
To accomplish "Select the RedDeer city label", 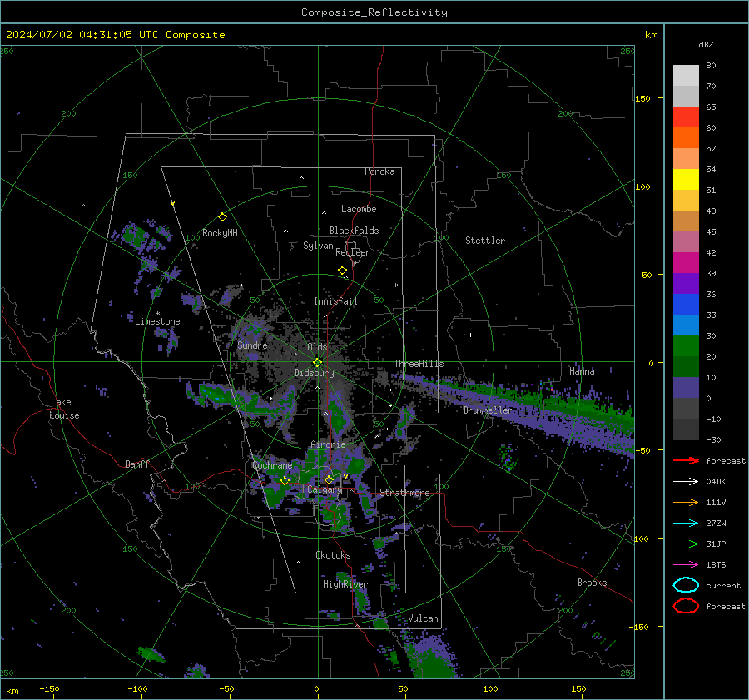I will (x=353, y=252).
